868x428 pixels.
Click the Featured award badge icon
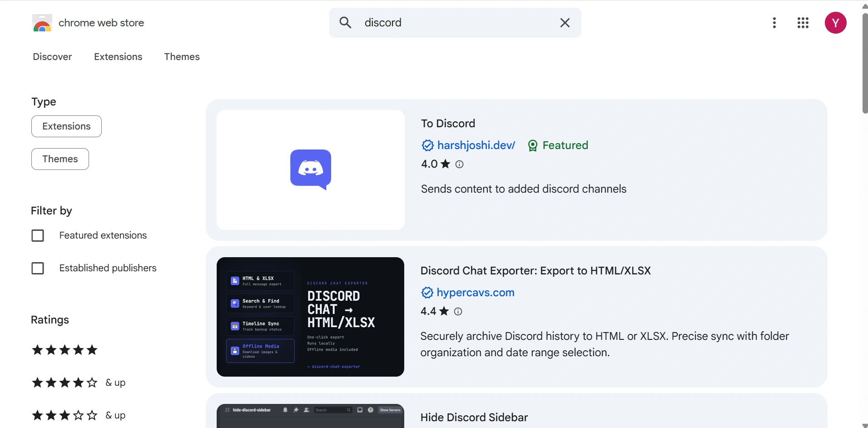coord(533,145)
